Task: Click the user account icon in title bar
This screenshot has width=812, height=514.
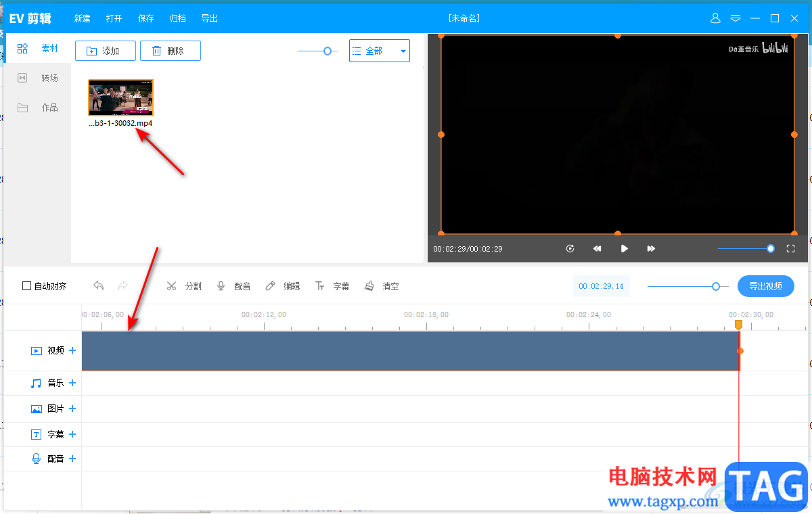Action: (x=715, y=18)
